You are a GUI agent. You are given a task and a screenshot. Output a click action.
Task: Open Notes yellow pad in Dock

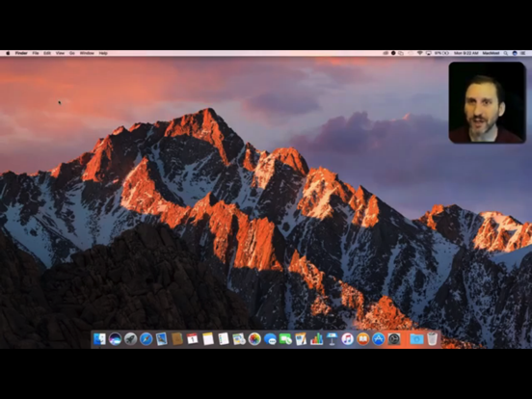(208, 339)
